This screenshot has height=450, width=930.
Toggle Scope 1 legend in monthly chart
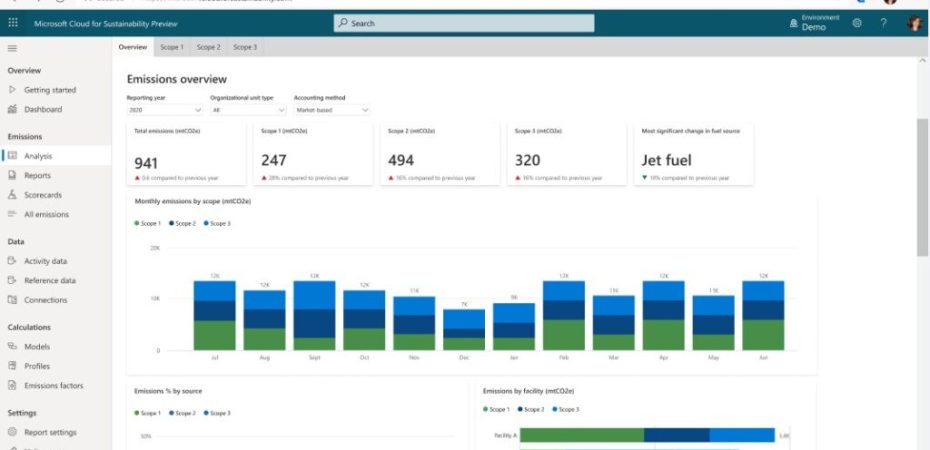[150, 223]
